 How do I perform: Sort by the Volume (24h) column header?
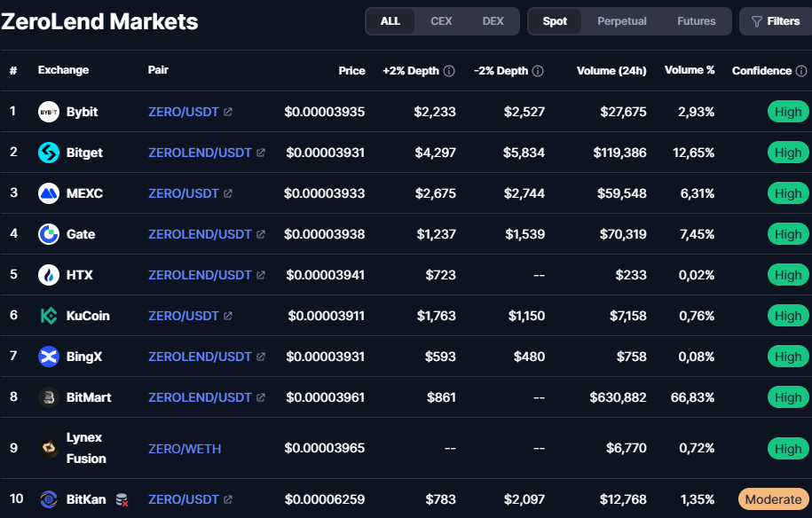[x=611, y=71]
